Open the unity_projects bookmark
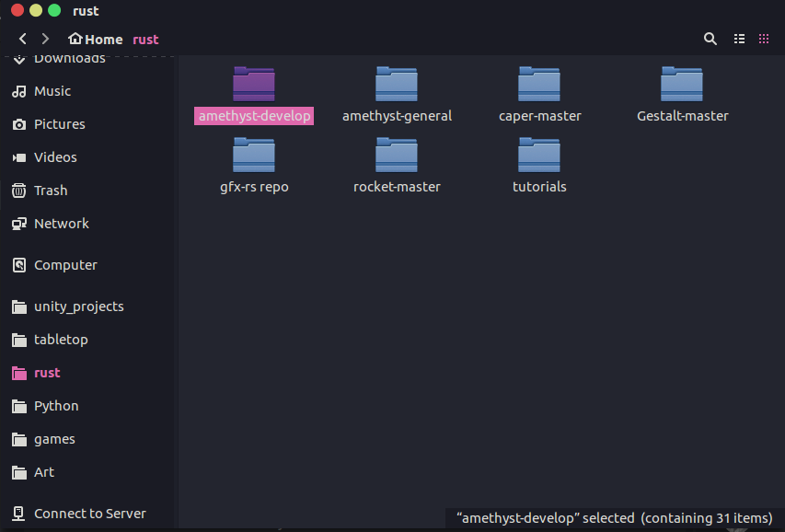 pos(78,306)
